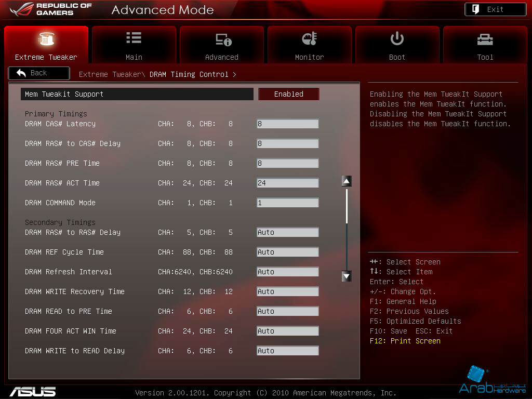Click F12: Print Screen hint text
The height and width of the screenshot is (399, 532).
pos(405,341)
